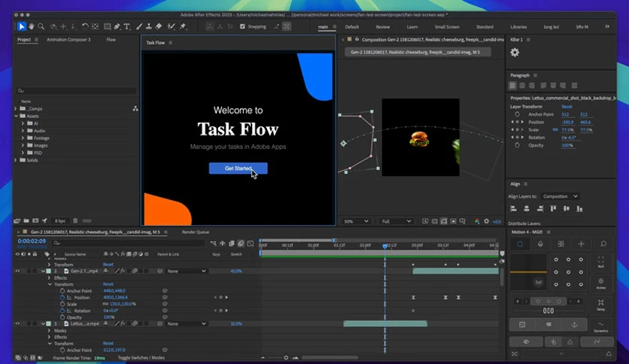Expand the _Comps folder
Image resolution: width=629 pixels, height=364 pixels.
pos(16,108)
